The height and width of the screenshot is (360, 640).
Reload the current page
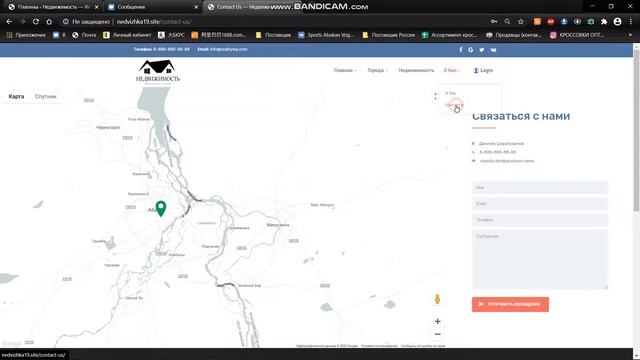pyautogui.click(x=36, y=22)
